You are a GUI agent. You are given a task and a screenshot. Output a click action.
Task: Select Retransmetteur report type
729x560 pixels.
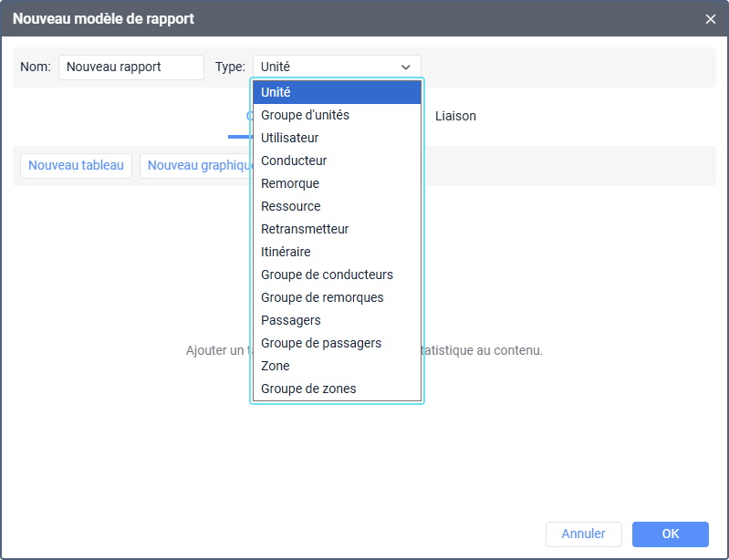coord(336,229)
